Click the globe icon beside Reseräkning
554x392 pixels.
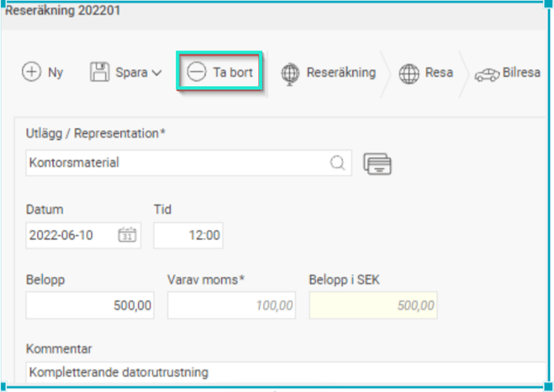click(290, 73)
